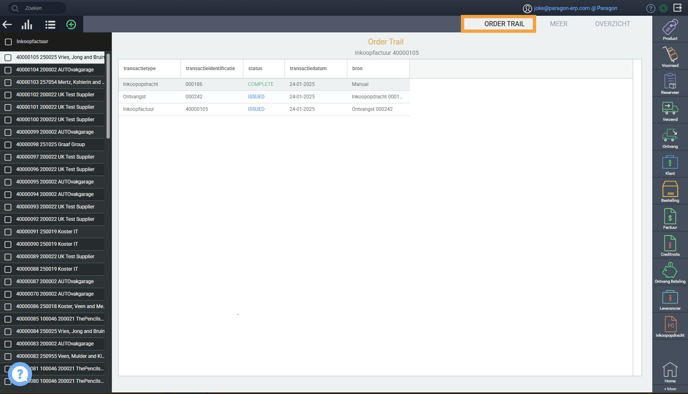Go back using the left arrow icon
Viewport: 688px width, 394px height.
(x=7, y=25)
